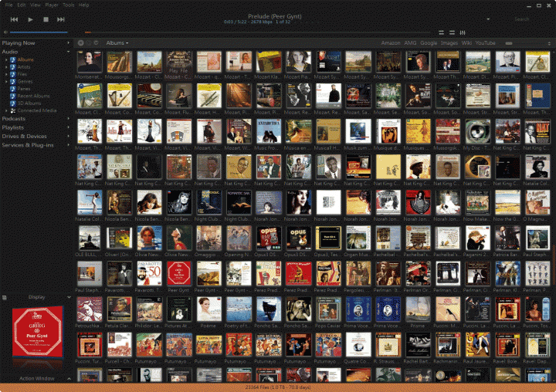Click the Connected Media icon
Screen dimensions: 556x392
click(13, 110)
